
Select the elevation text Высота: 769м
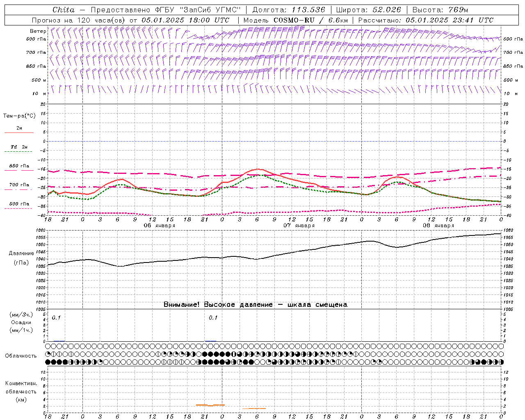440,10
